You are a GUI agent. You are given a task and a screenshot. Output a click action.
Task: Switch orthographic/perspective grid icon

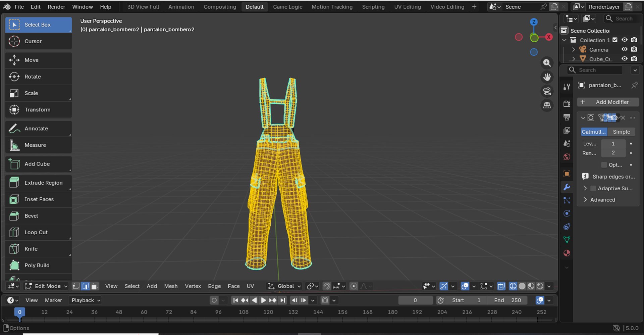pyautogui.click(x=547, y=105)
